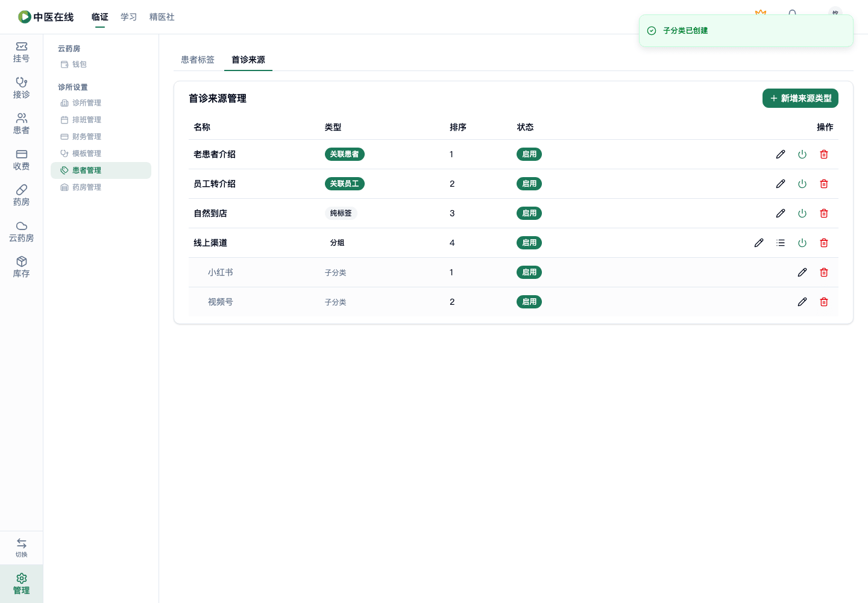Click the 切换 switch icon

21,548
